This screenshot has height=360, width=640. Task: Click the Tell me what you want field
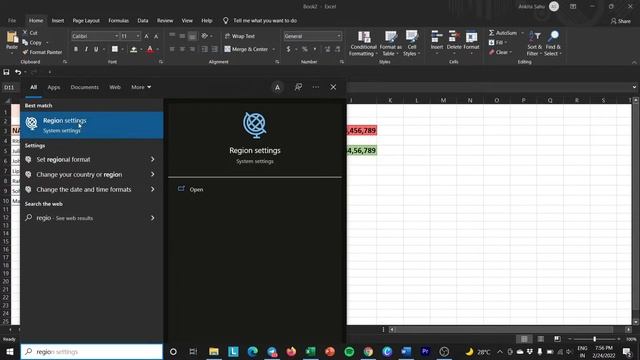point(265,20)
